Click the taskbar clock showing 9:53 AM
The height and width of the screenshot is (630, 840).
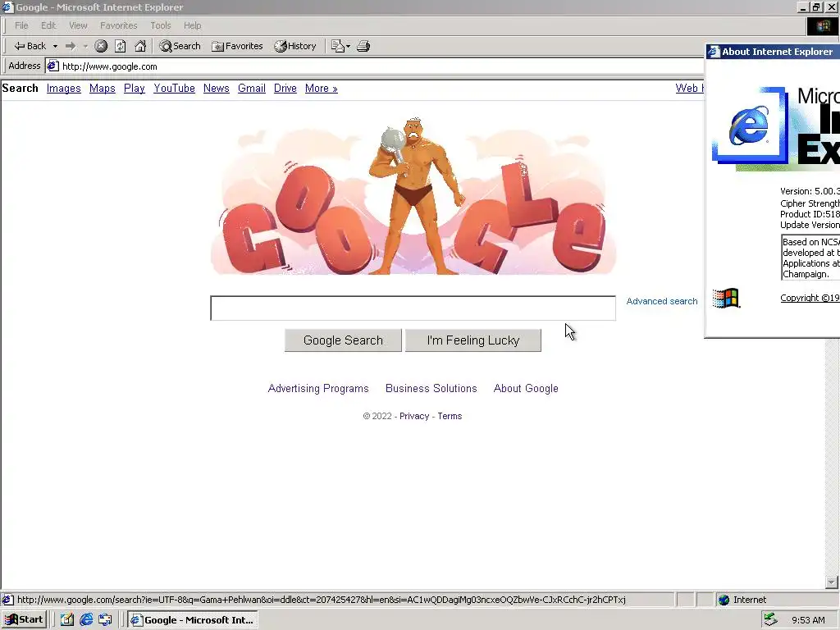click(808, 620)
